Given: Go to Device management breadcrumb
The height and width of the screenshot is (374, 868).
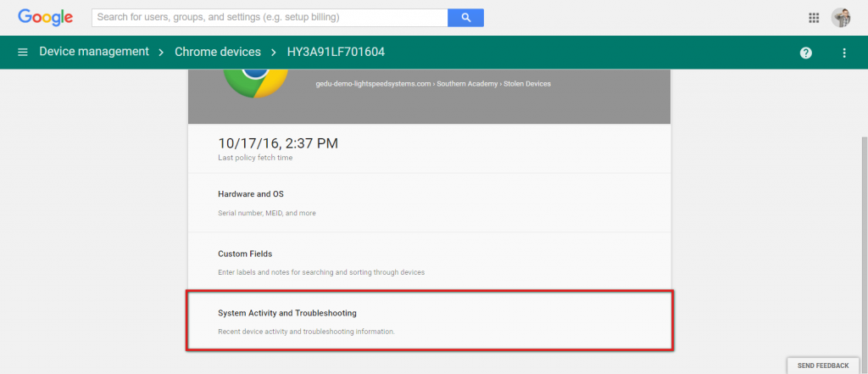Looking at the screenshot, I should [94, 52].
